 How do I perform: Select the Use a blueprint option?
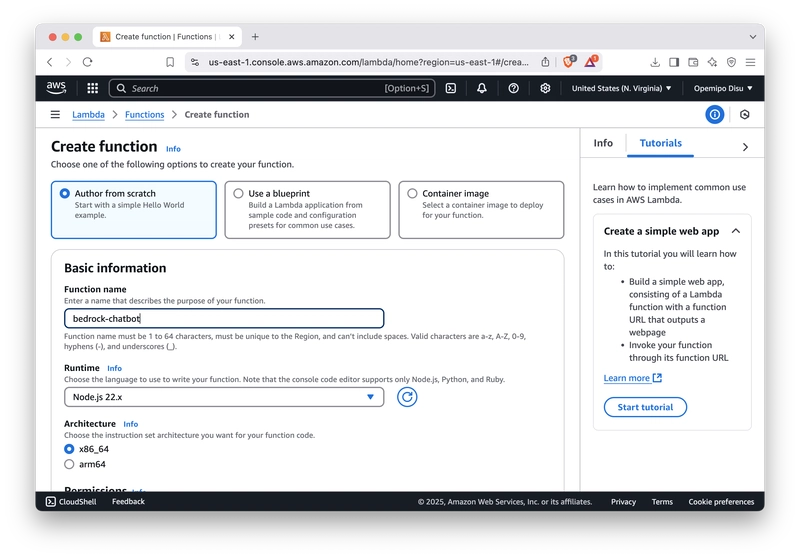[x=238, y=194]
